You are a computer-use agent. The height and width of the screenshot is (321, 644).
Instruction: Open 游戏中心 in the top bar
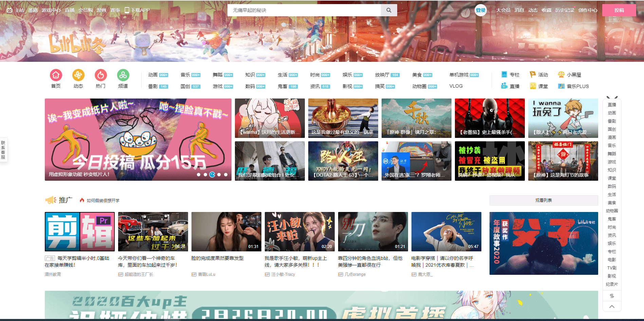coord(51,10)
